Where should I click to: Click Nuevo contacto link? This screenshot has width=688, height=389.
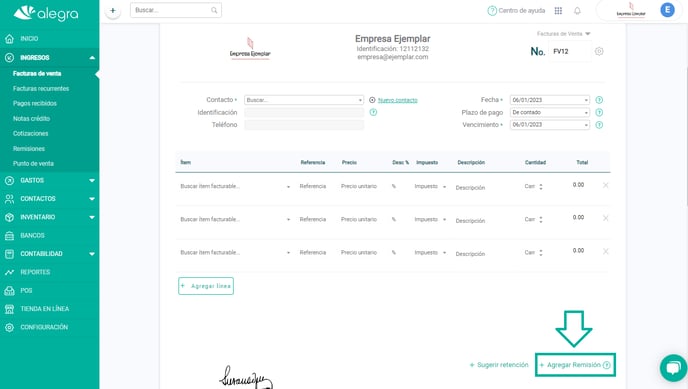tap(398, 100)
